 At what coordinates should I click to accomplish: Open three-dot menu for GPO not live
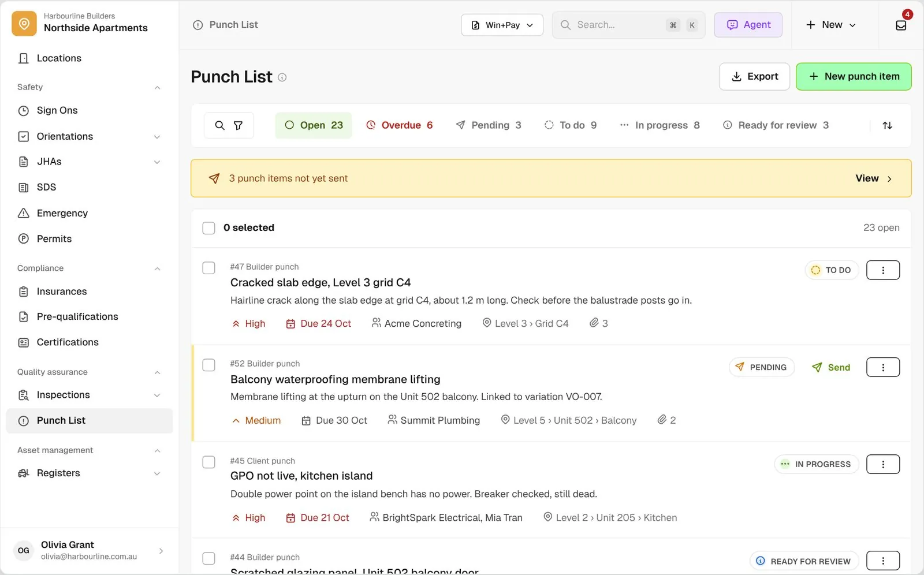pyautogui.click(x=883, y=464)
